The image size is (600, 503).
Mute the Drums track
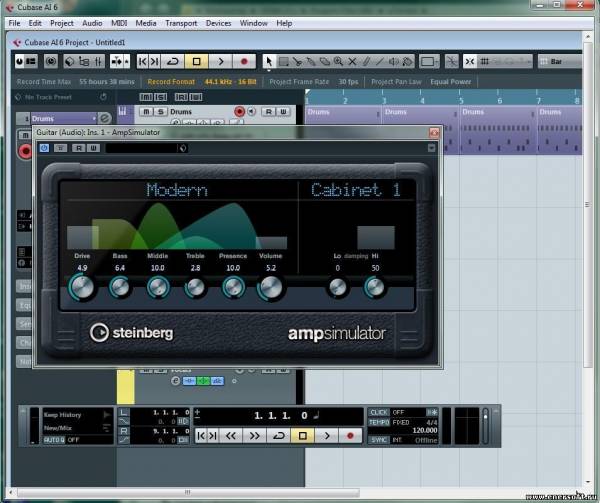[x=146, y=112]
